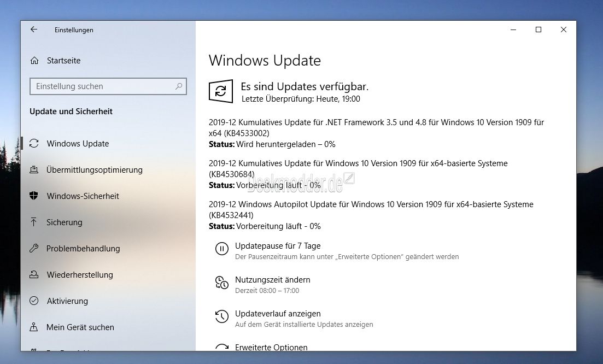Select the KB4532441 Autopilot update entry
This screenshot has width=603, height=364.
tap(371, 209)
